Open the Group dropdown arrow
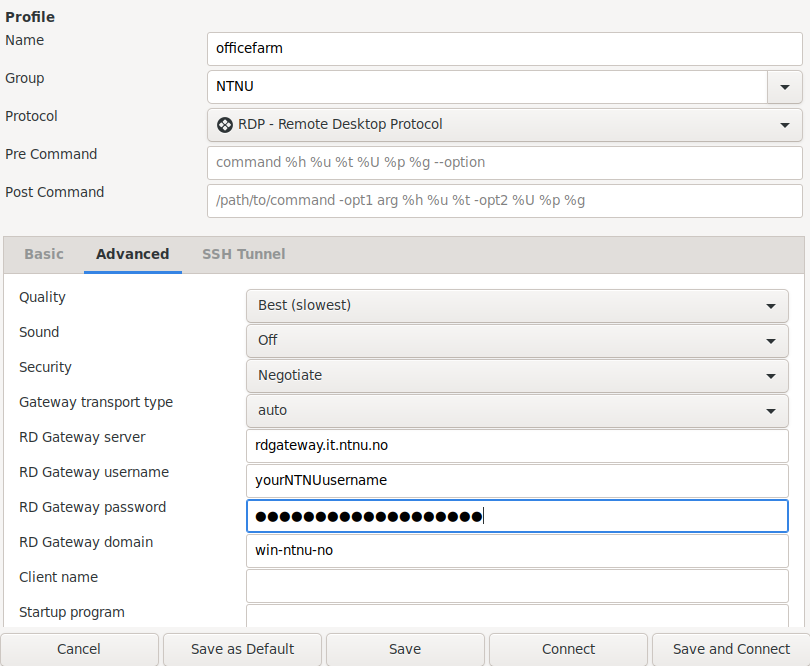 click(785, 87)
